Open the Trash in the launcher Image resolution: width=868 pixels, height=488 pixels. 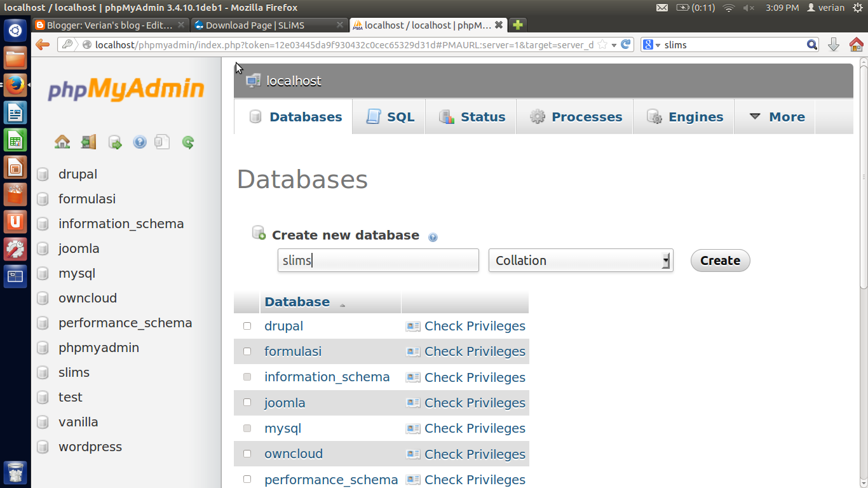click(x=15, y=473)
